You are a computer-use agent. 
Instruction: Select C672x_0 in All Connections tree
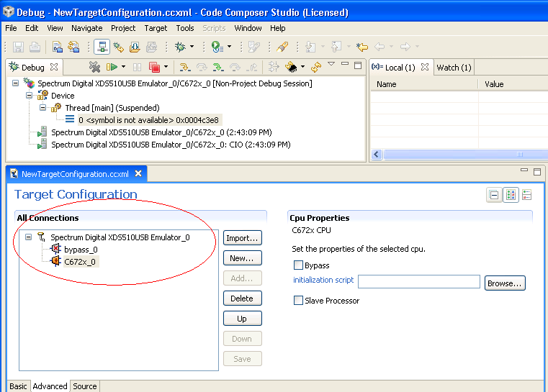(x=80, y=262)
